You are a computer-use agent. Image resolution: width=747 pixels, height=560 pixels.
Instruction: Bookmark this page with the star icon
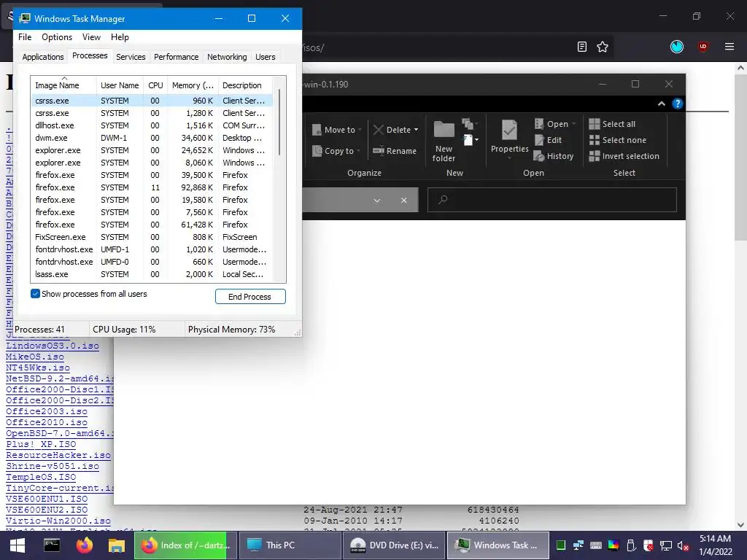click(602, 47)
